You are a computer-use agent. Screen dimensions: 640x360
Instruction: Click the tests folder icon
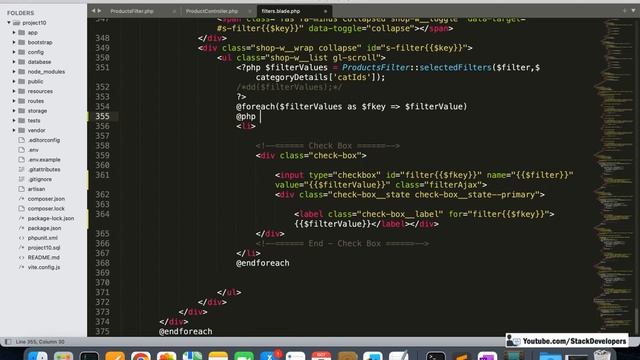tap(22, 121)
